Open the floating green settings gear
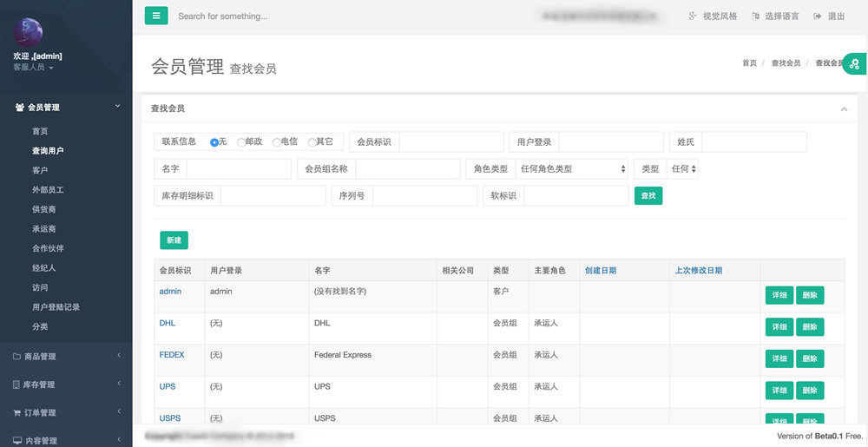868x447 pixels. [855, 63]
